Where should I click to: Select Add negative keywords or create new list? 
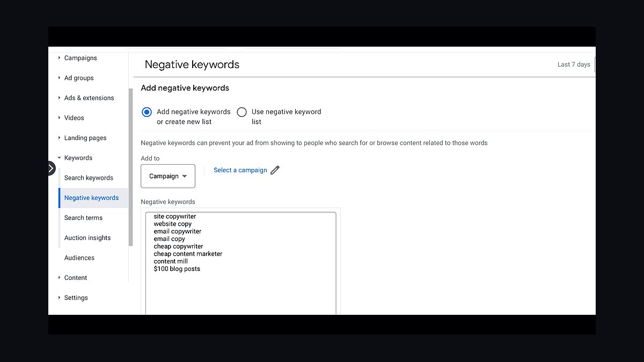click(x=147, y=112)
